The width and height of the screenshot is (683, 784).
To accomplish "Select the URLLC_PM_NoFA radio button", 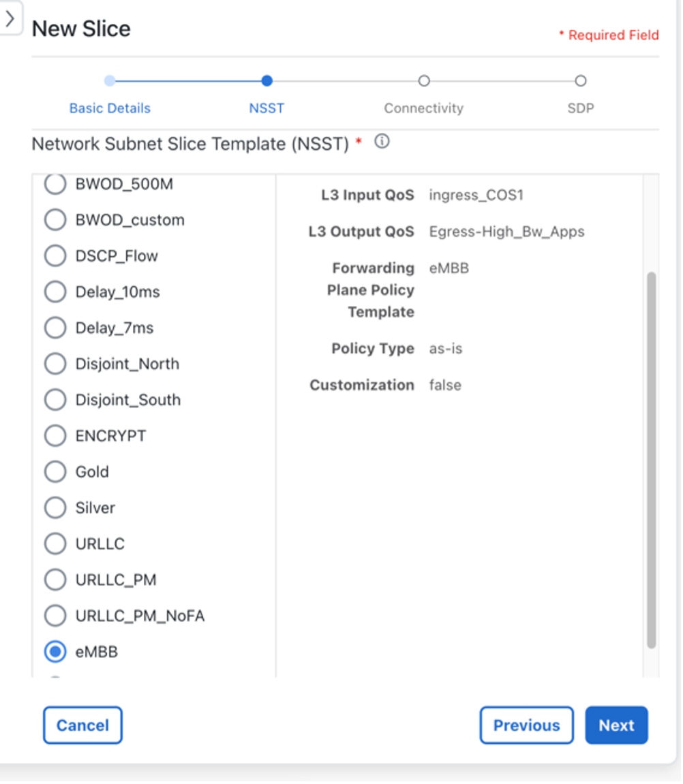I will click(x=55, y=616).
